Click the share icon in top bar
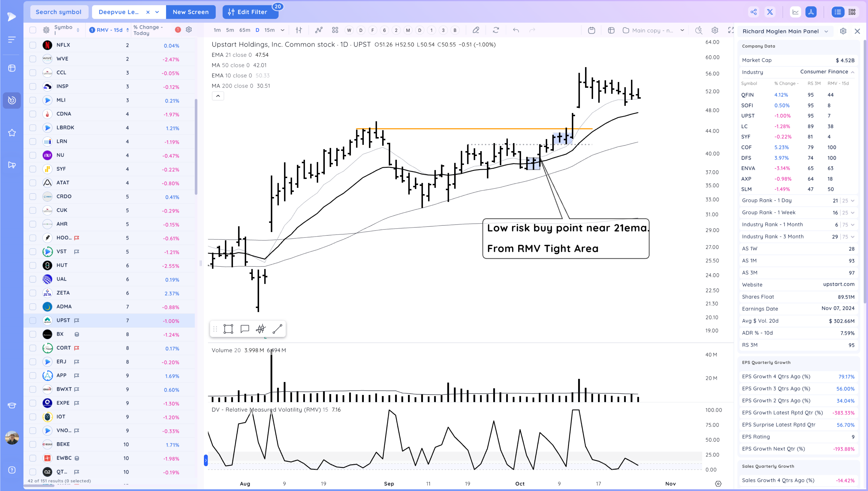The height and width of the screenshot is (491, 868). [x=754, y=12]
